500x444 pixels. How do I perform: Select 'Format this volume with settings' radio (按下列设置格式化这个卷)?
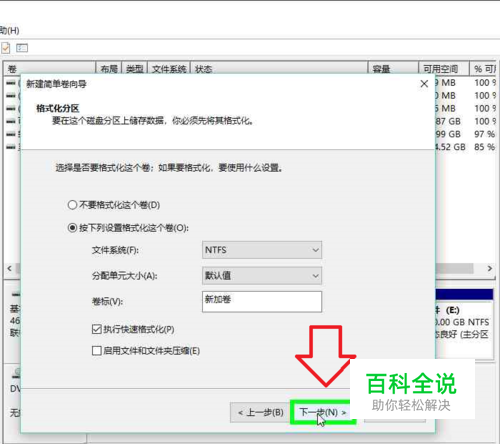(x=72, y=228)
